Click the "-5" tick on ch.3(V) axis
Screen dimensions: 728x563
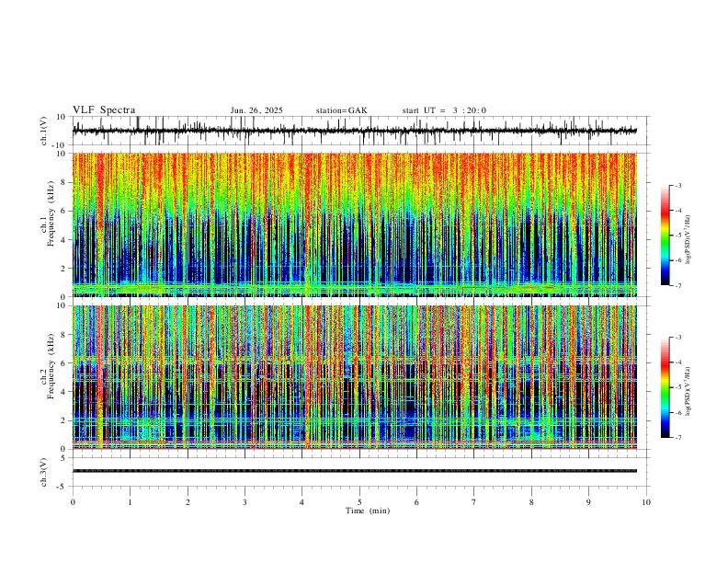pyautogui.click(x=63, y=487)
